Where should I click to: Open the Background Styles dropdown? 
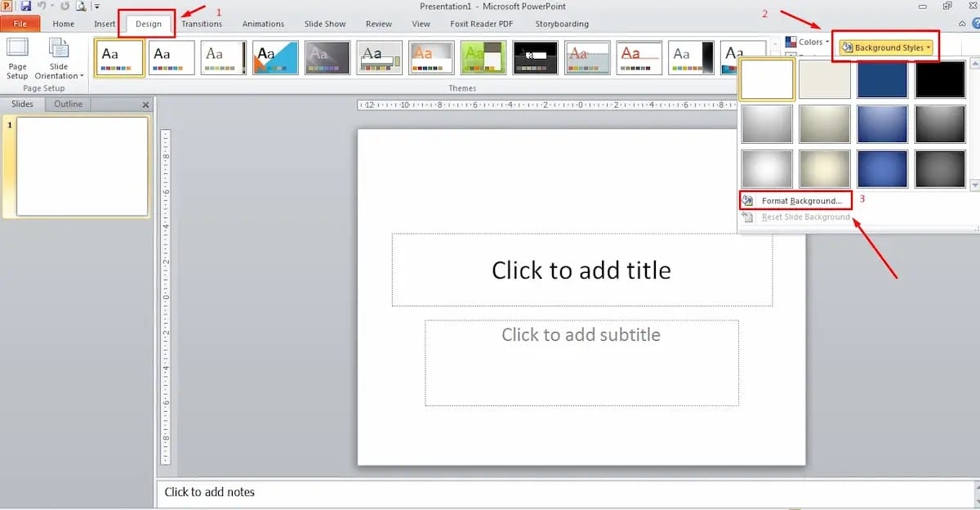tap(885, 47)
